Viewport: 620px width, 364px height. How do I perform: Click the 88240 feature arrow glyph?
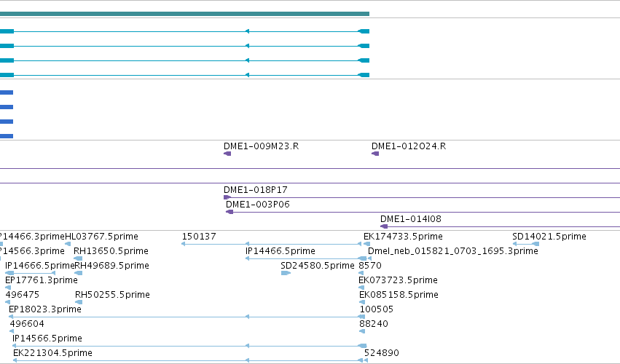362,331
